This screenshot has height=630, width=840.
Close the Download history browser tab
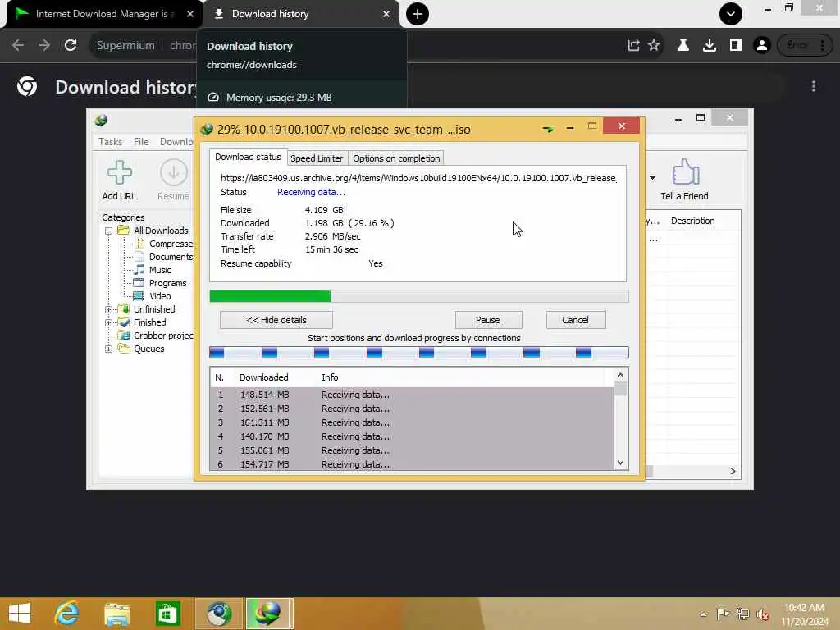click(386, 14)
